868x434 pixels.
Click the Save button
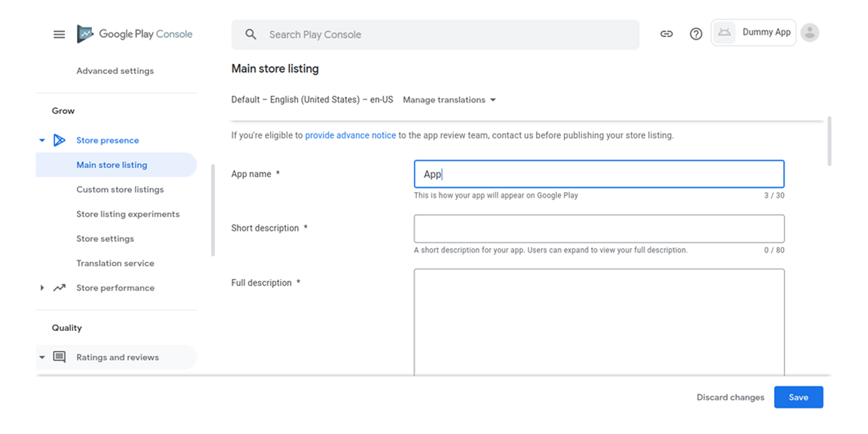point(798,398)
